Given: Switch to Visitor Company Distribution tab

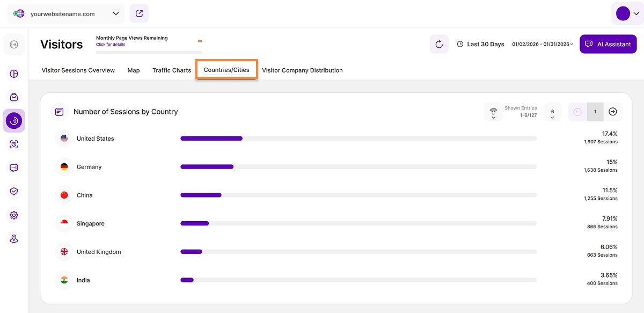Looking at the screenshot, I should point(302,70).
